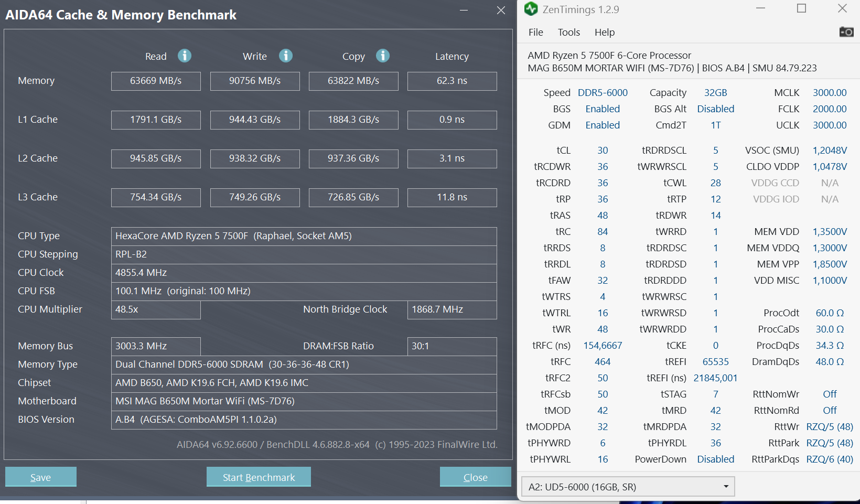Screen dimensions: 860x504
Task: Click the Save button in AIDA64
Action: (41, 477)
